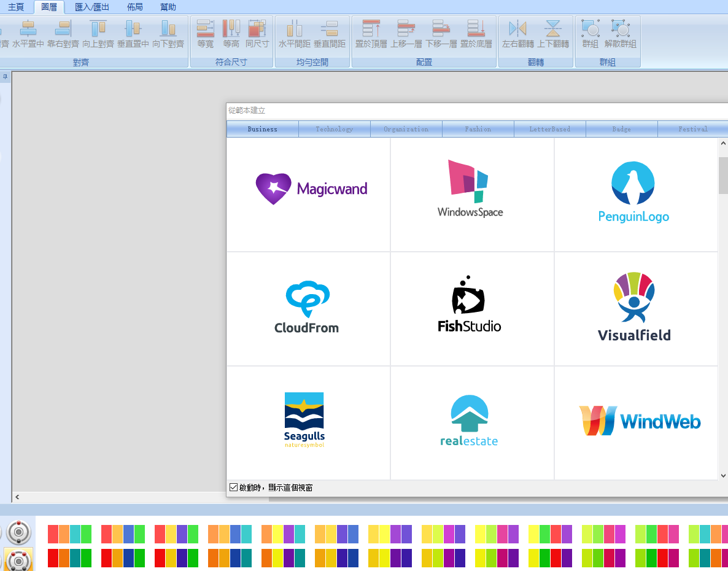Pick the fourth top-row color scheme swatch
The width and height of the screenshot is (728, 571).
[x=230, y=534]
